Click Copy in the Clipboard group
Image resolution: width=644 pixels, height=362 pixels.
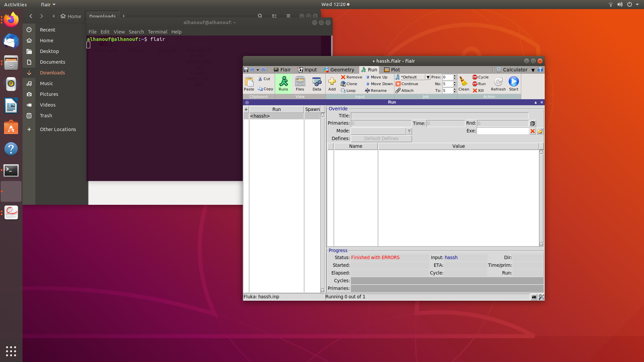265,89
